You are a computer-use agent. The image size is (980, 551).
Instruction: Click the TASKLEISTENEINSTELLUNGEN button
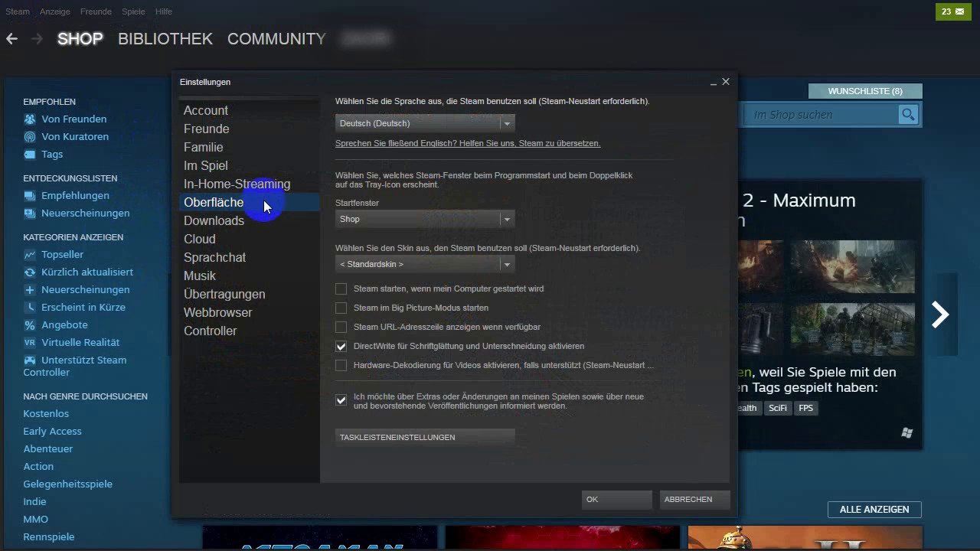pos(425,437)
